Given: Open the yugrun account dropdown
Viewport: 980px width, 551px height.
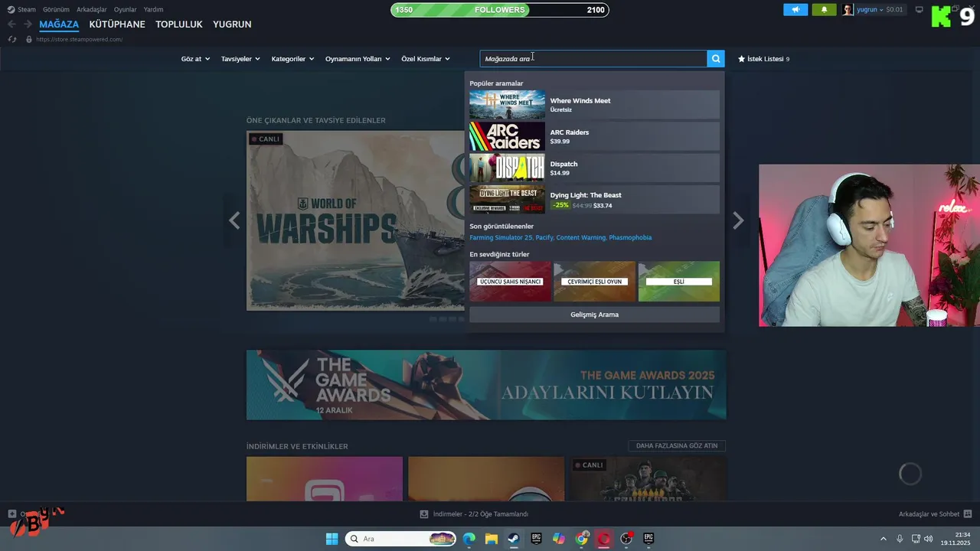Looking at the screenshot, I should point(869,10).
